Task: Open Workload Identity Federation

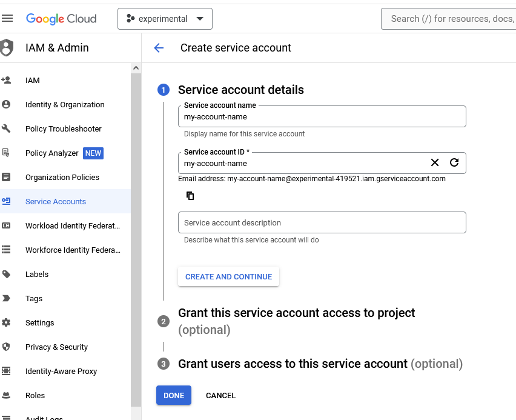Action: (72, 225)
